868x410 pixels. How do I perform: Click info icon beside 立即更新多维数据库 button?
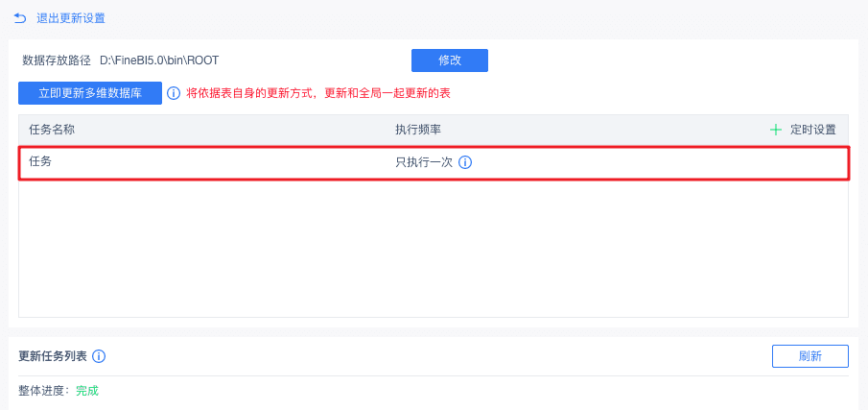coord(174,93)
